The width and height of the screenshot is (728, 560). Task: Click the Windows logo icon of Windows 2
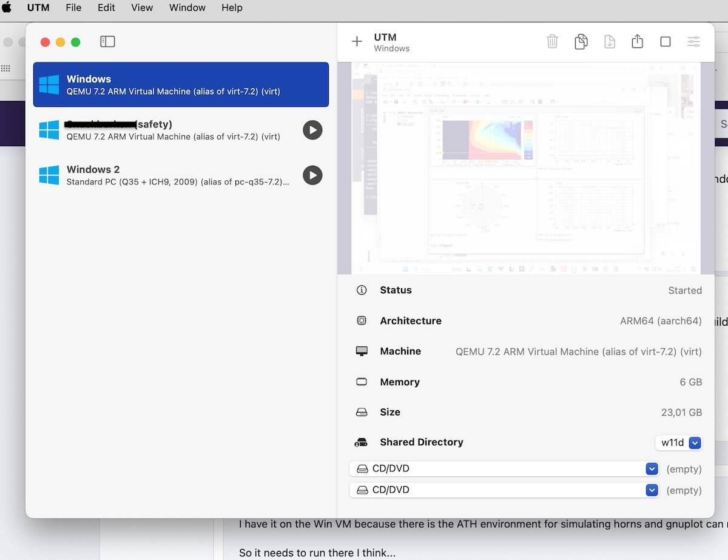[x=49, y=175]
